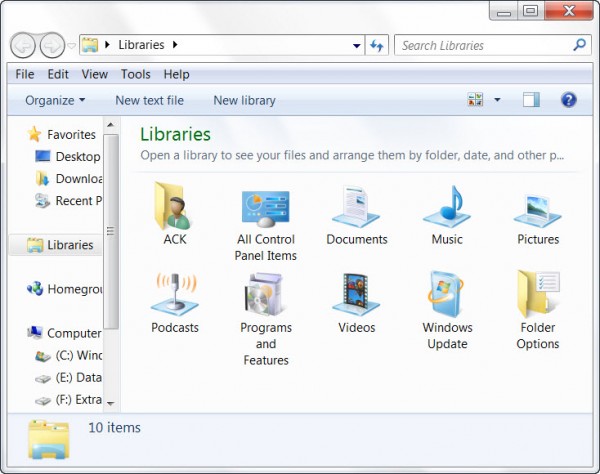Open the ACK user folder library
Viewport: 600px width, 474px height.
click(174, 214)
